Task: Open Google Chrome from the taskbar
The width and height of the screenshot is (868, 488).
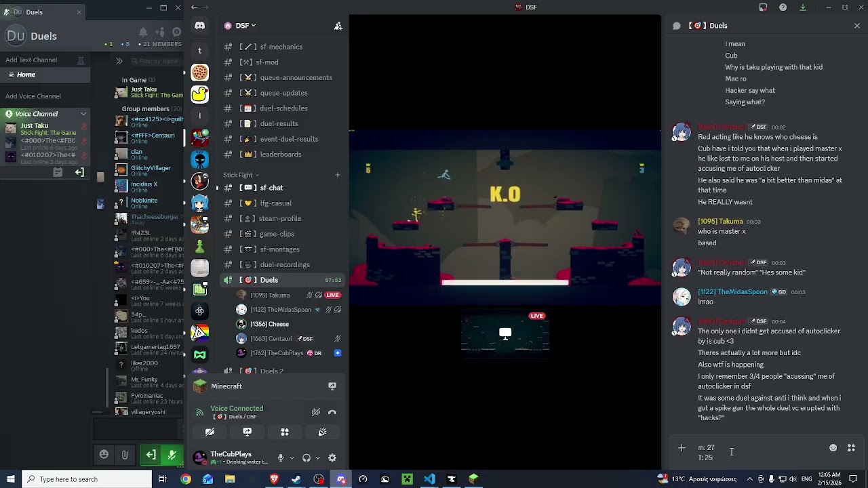Action: [185, 479]
